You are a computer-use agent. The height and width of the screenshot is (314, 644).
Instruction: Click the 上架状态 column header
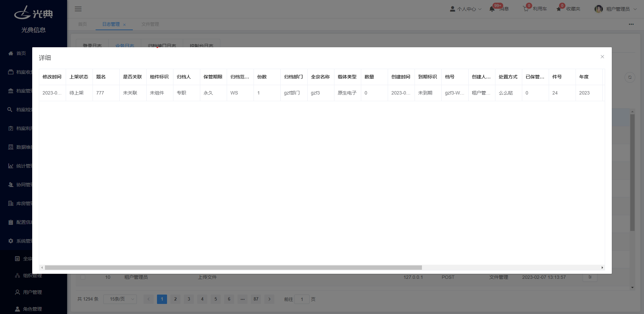click(79, 77)
